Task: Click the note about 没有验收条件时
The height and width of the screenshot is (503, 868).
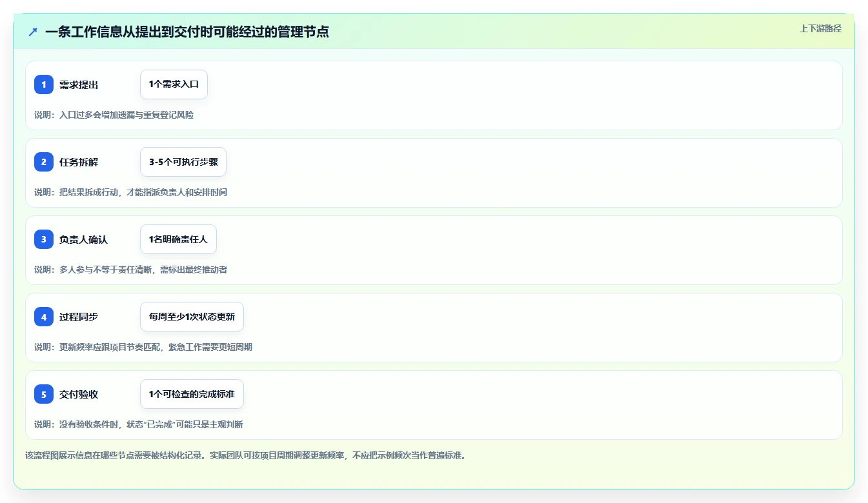Action: pos(139,424)
